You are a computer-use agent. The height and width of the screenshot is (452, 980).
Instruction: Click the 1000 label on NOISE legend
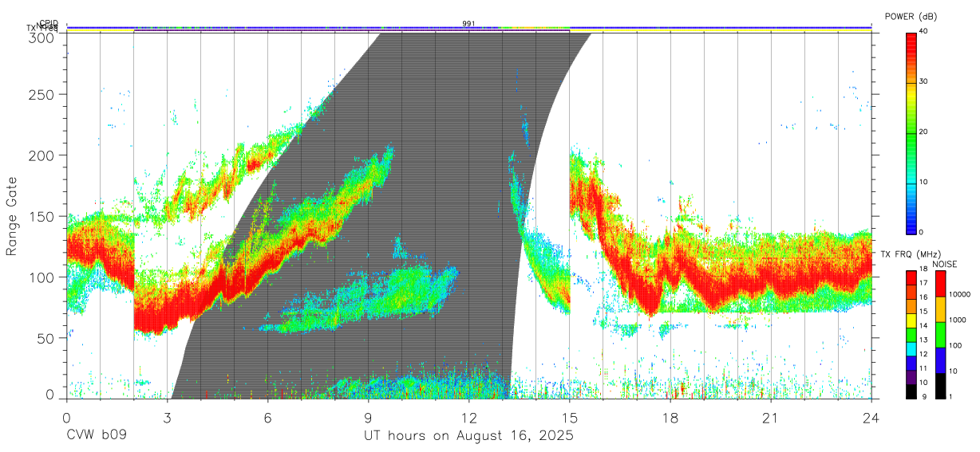pos(957,320)
